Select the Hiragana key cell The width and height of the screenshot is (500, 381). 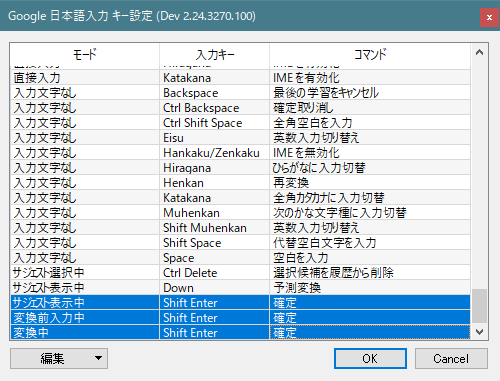[x=214, y=168]
